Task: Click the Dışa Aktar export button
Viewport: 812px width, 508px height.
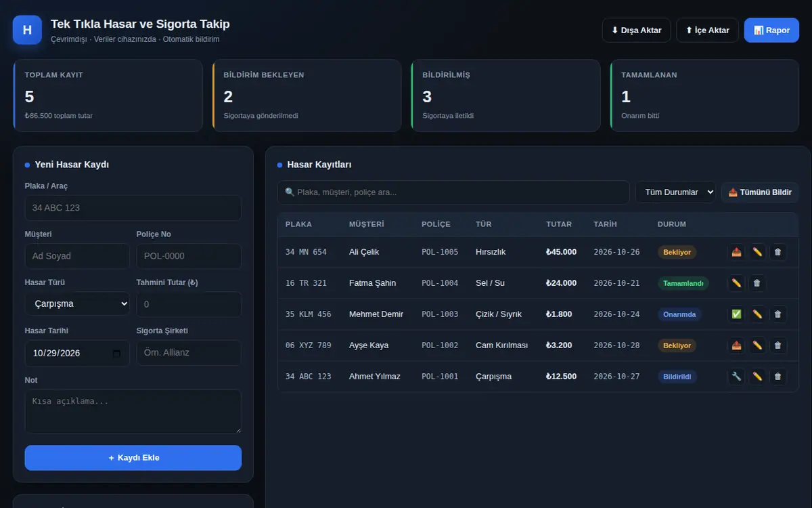Action: [637, 30]
